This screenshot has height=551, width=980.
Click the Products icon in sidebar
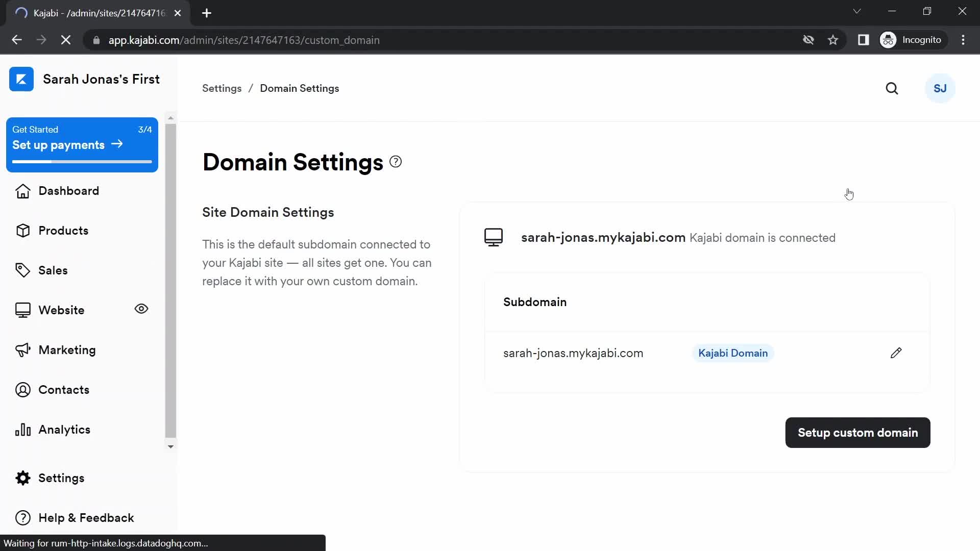click(x=23, y=230)
